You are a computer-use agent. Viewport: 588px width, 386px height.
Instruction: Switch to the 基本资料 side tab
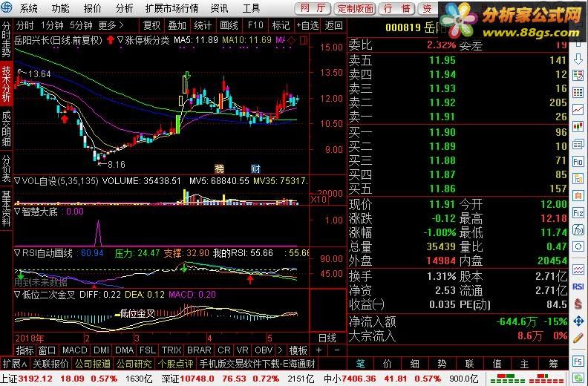point(6,209)
